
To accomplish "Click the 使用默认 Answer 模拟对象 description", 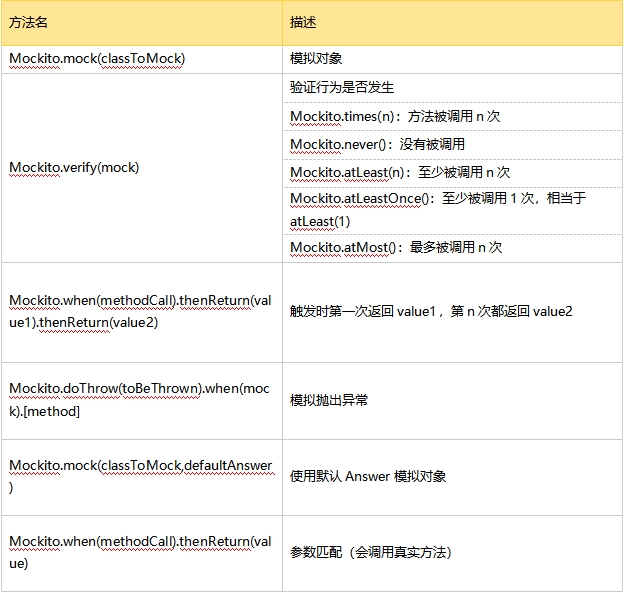I will pos(368,477).
